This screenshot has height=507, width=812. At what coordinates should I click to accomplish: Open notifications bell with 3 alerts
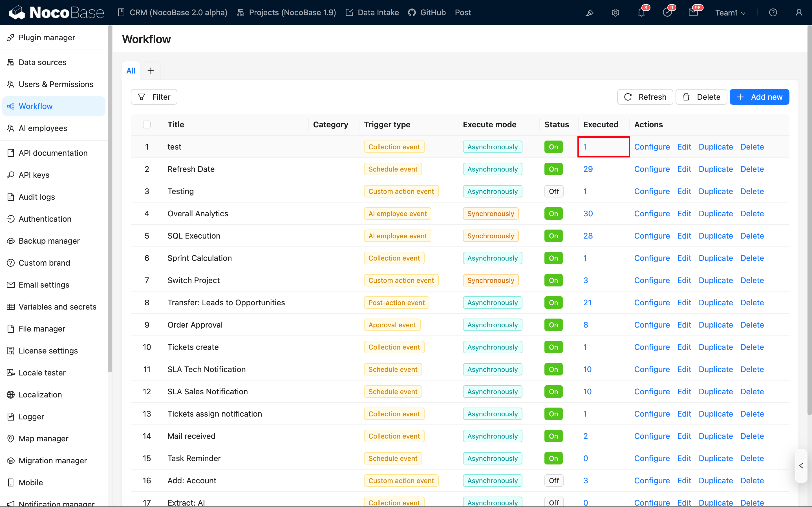point(641,13)
